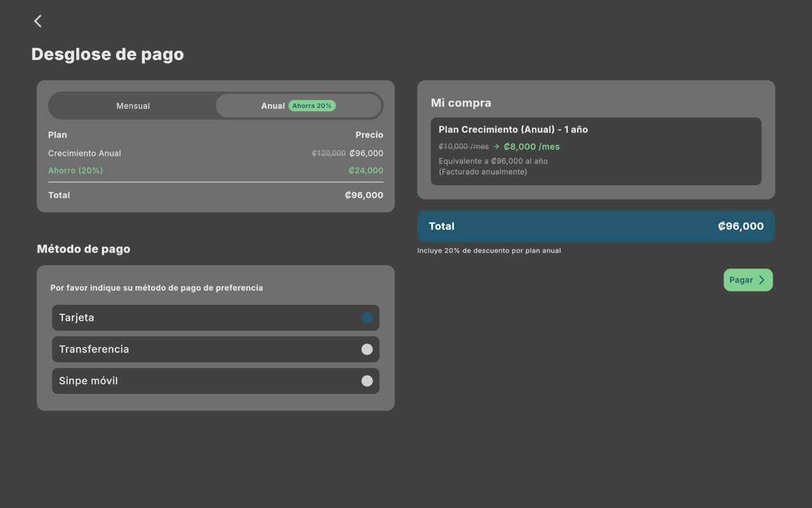Pick the Sinpe móvil radio button
The height and width of the screenshot is (508, 812).
point(367,381)
